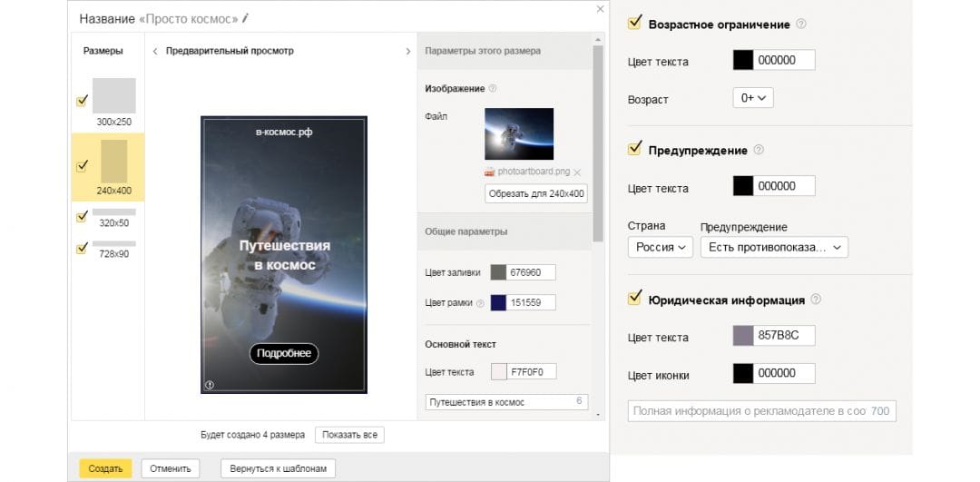Click the Отменить button
This screenshot has width=980, height=482.
point(170,468)
